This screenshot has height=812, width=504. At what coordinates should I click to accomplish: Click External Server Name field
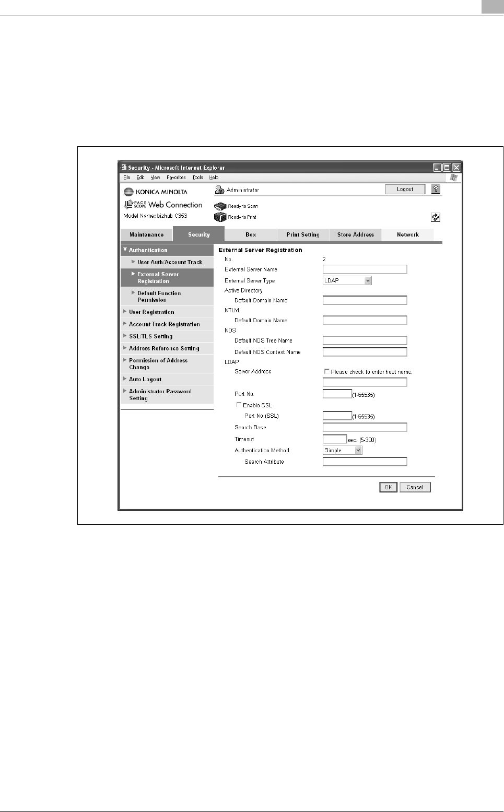click(365, 269)
